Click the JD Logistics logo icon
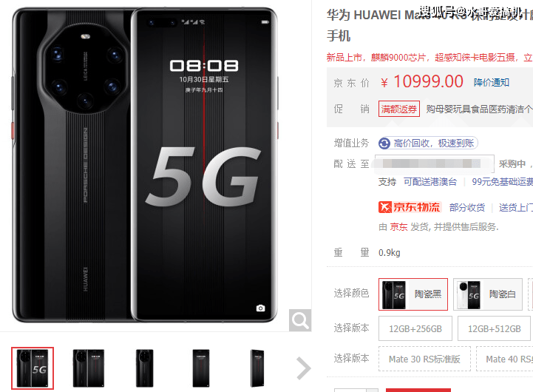Image resolution: width=533 pixels, height=392 pixels. point(385,207)
